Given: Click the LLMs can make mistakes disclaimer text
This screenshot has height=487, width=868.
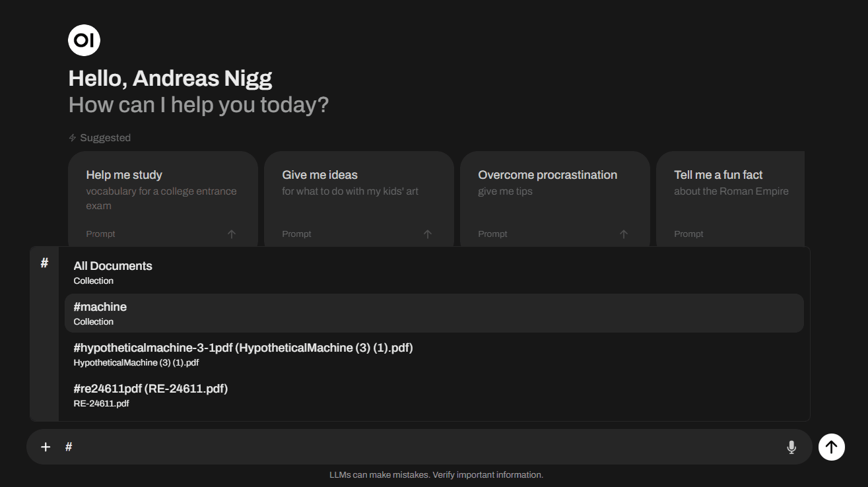Looking at the screenshot, I should tap(436, 474).
